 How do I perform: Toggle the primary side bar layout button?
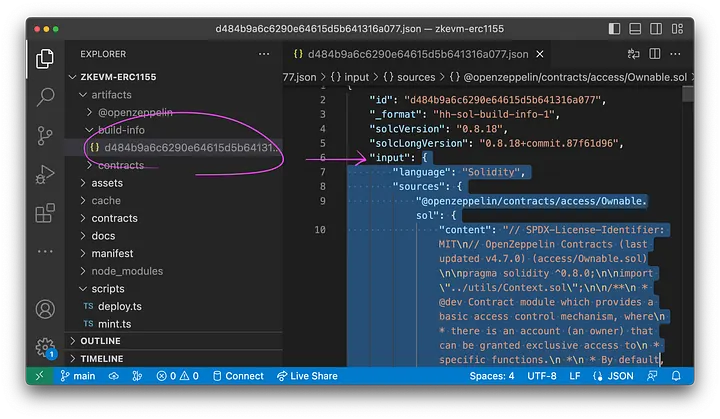pos(614,30)
